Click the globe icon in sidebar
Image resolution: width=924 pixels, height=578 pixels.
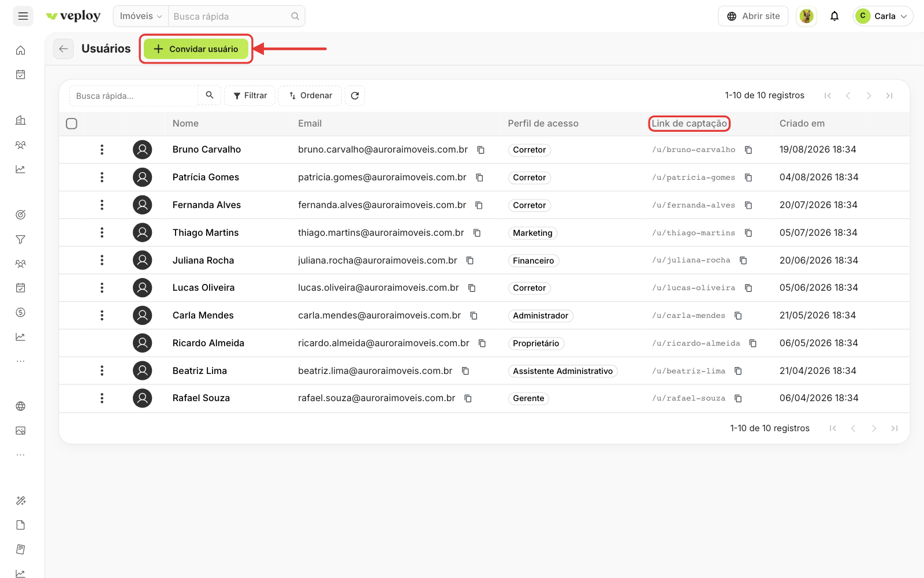point(21,406)
